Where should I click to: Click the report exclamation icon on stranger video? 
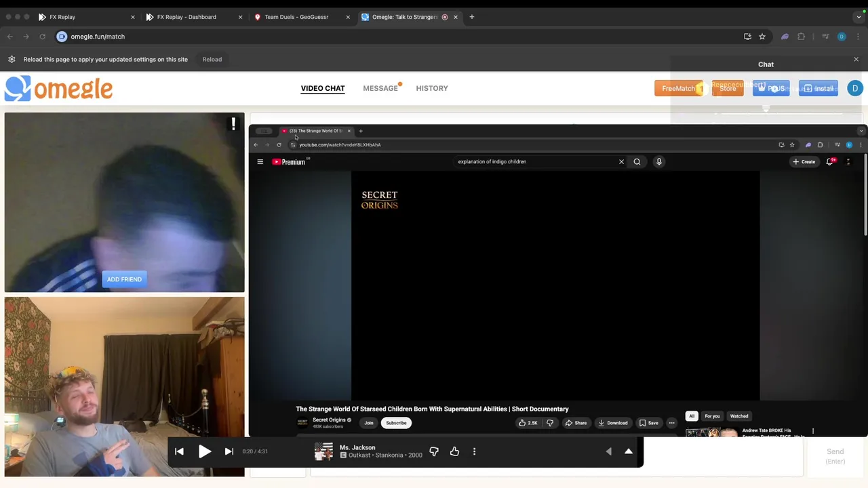pos(233,124)
